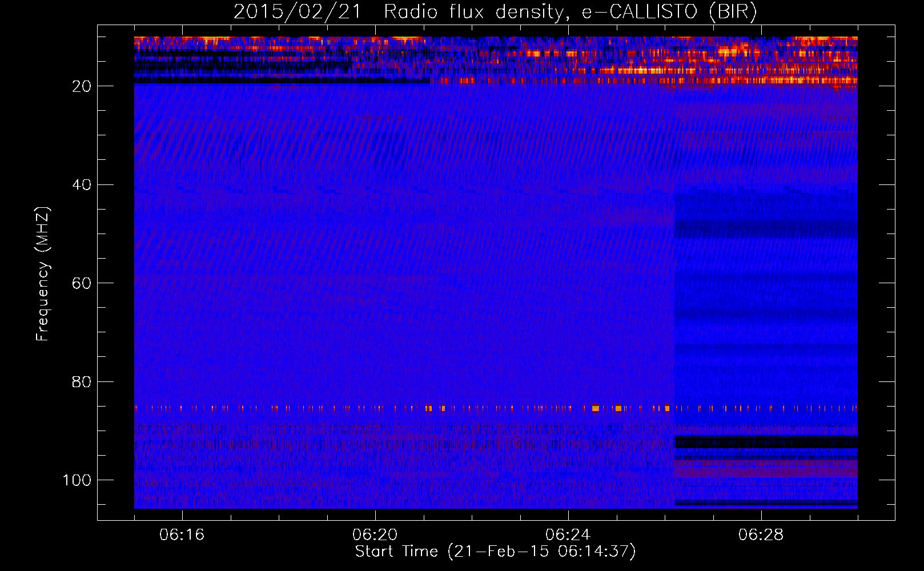Click the 100 frequency tick label
Viewport: 924px width, 571px height.
coord(77,480)
